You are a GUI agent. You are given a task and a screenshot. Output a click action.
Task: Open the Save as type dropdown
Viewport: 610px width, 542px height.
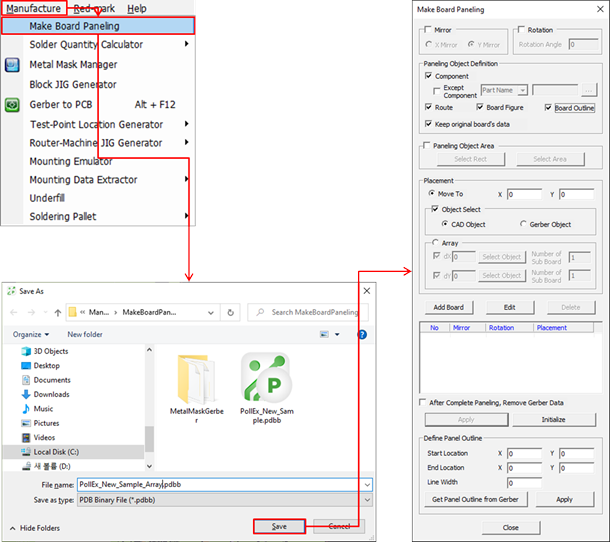tap(367, 499)
